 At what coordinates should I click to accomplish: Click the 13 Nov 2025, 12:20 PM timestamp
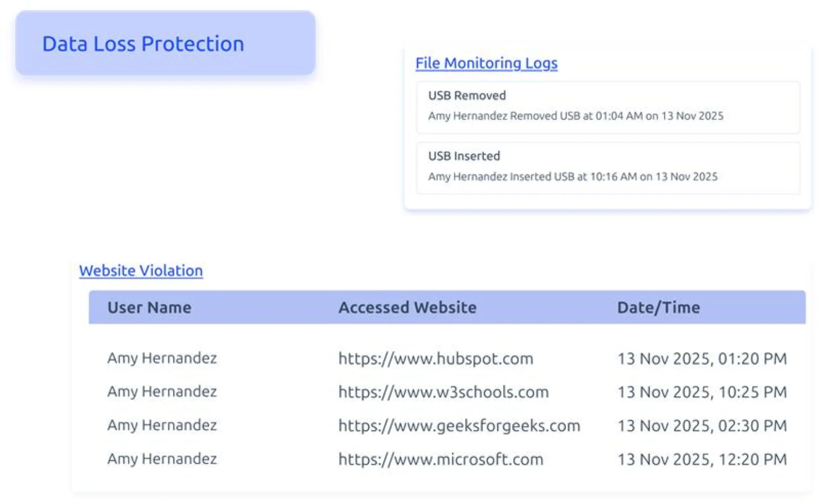pyautogui.click(x=702, y=460)
